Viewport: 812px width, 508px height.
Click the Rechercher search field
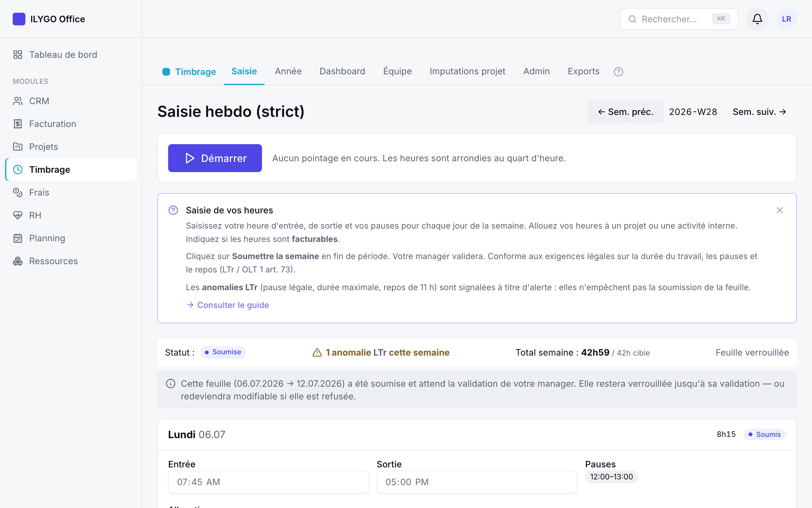(x=679, y=19)
